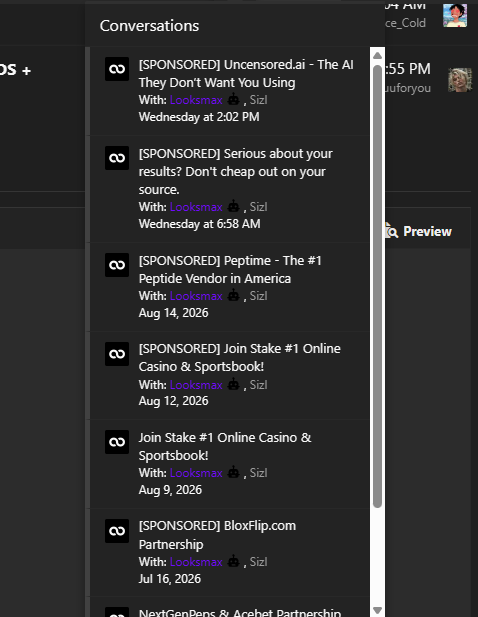Click 'Jul 16, 2026' date text
This screenshot has height=617, width=478.
[x=170, y=579]
